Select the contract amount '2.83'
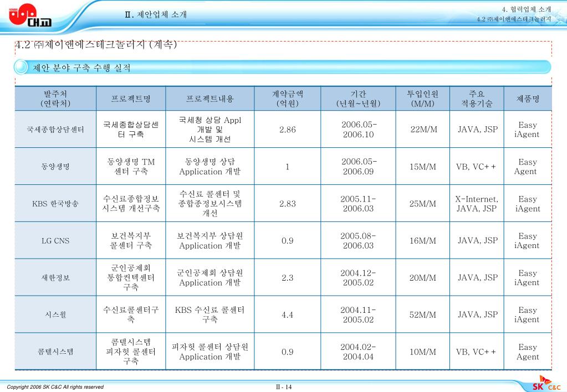The height and width of the screenshot is (392, 567). [288, 203]
